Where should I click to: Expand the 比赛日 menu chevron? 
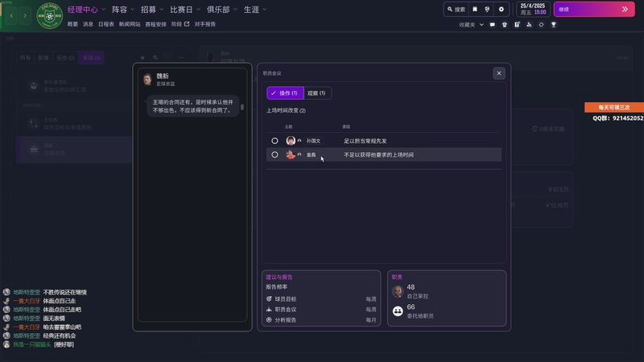click(198, 10)
